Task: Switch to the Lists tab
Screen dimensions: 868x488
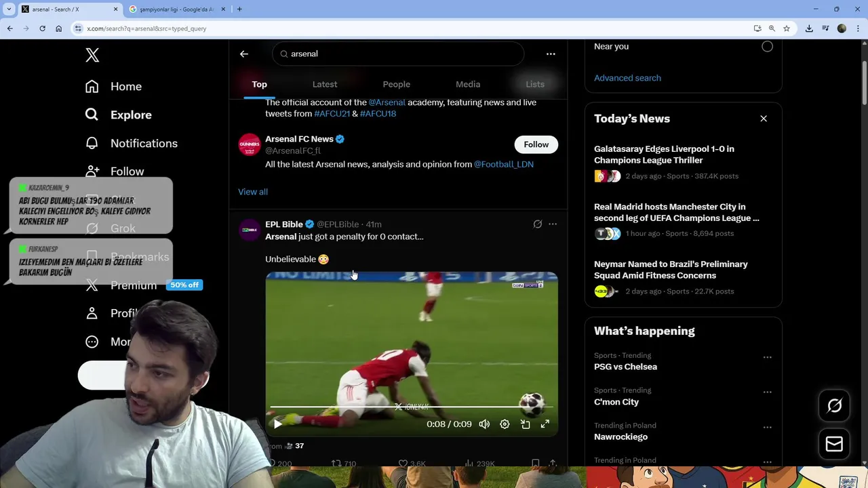Action: tap(535, 84)
